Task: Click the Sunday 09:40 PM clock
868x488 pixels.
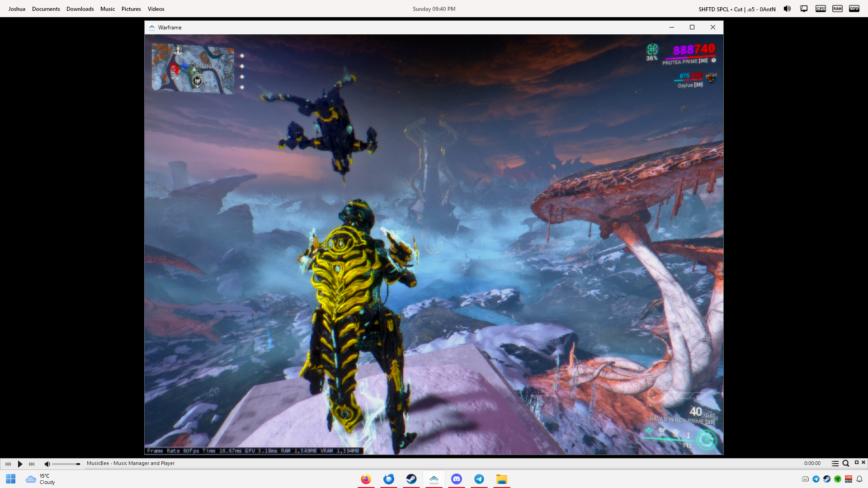Action: click(434, 9)
